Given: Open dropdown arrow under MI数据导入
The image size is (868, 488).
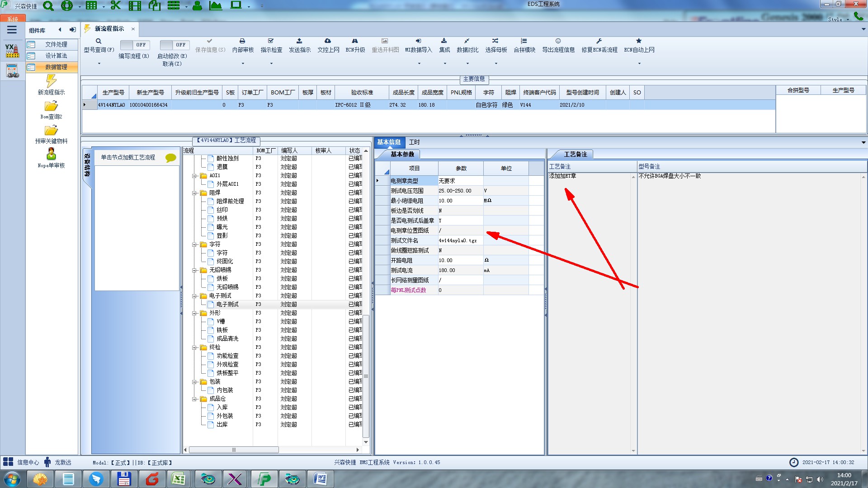Looking at the screenshot, I should coord(419,63).
